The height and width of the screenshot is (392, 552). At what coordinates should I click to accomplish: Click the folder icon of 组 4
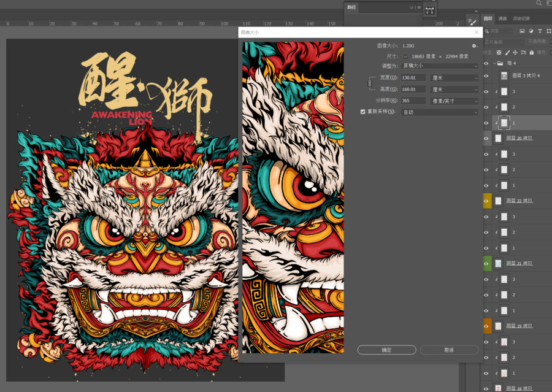coord(500,63)
